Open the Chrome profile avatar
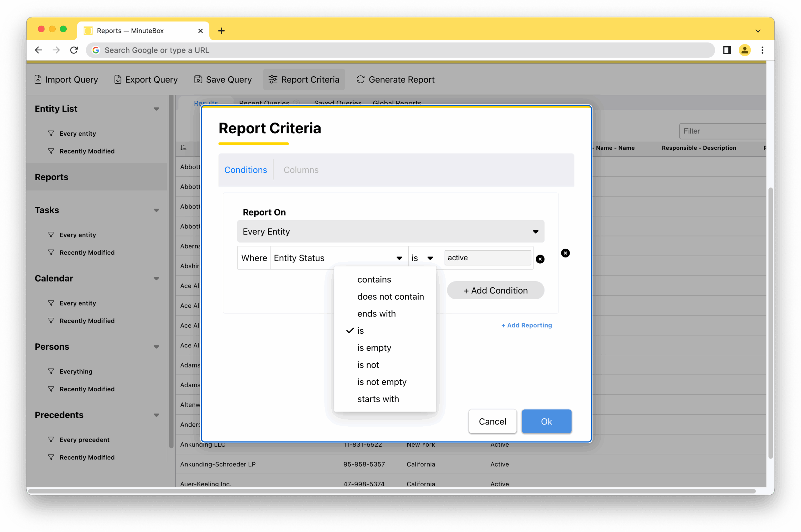 click(745, 50)
